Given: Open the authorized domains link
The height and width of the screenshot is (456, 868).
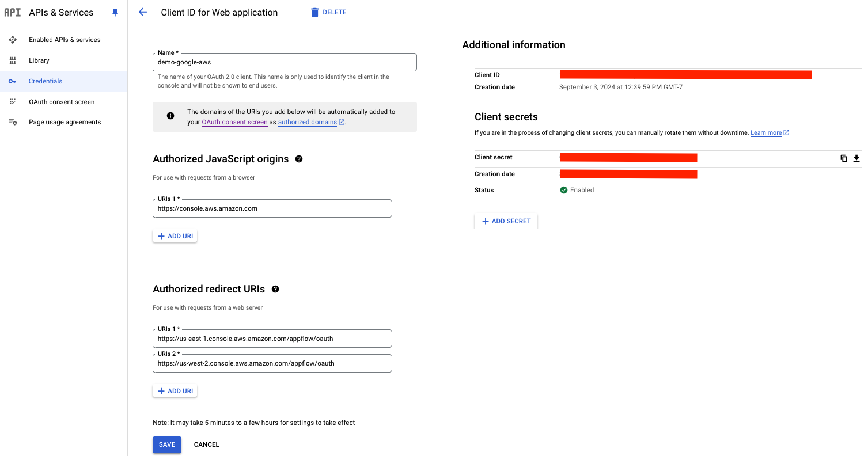Looking at the screenshot, I should (x=308, y=122).
